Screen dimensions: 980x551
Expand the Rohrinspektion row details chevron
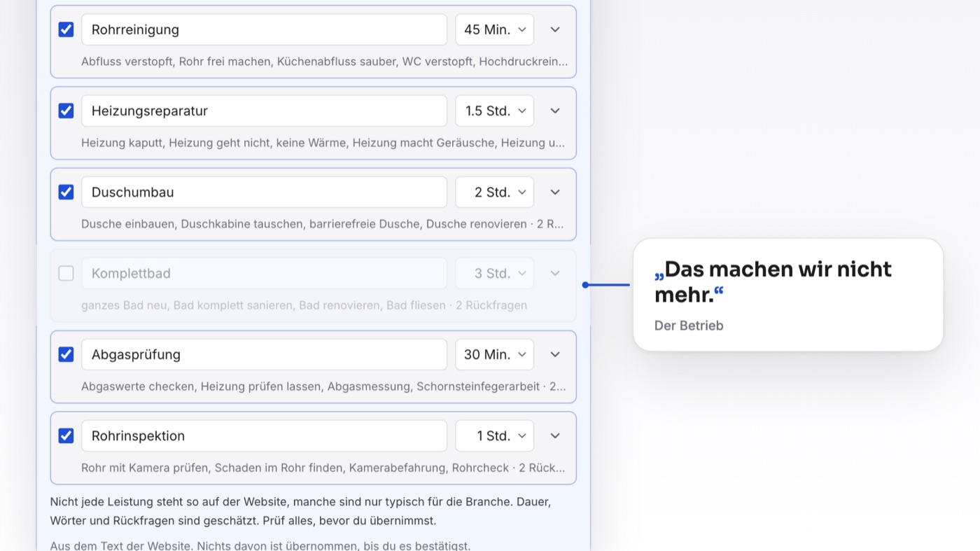pyautogui.click(x=555, y=435)
